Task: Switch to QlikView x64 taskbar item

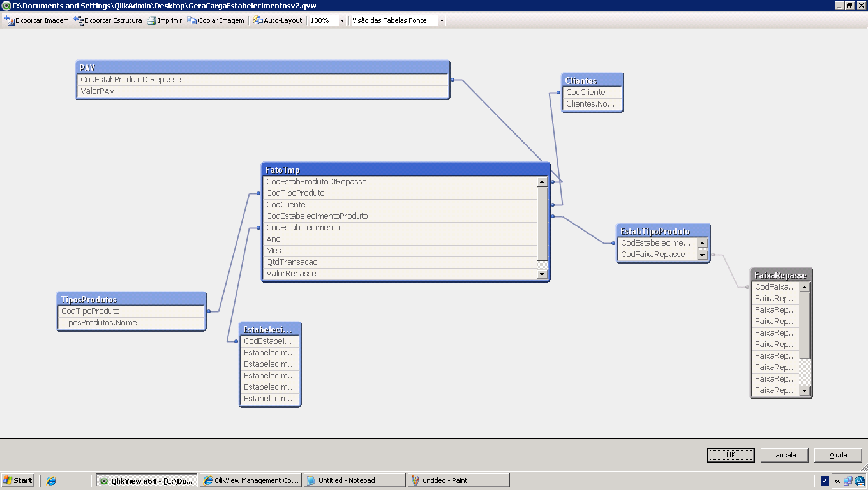Action: [146, 480]
